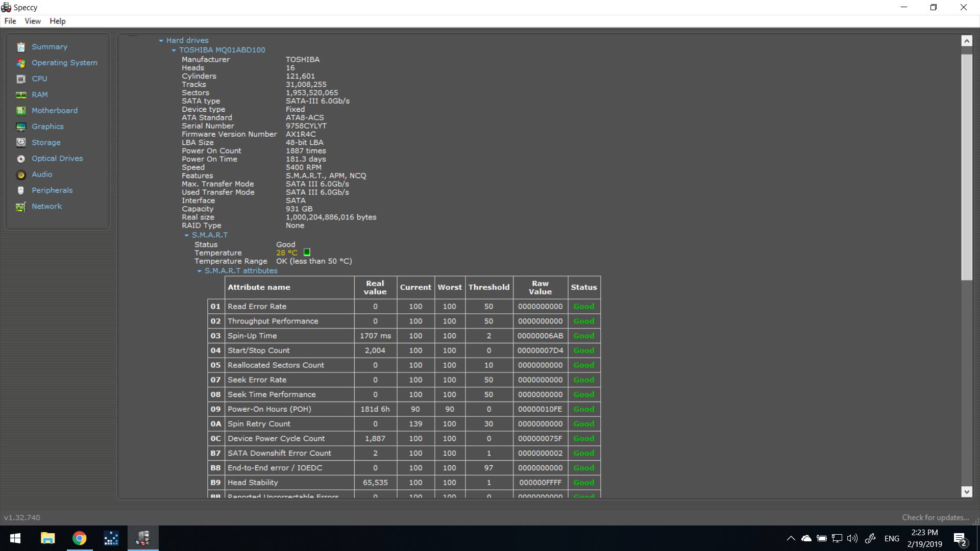Click the CPU chip icon in sidebar
Screen dimensions: 980x551
pos(21,79)
